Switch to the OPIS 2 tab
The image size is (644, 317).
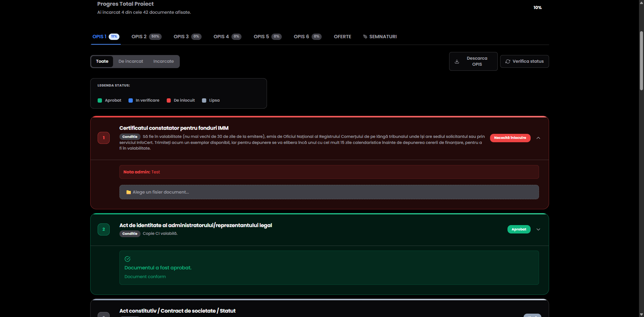[146, 37]
